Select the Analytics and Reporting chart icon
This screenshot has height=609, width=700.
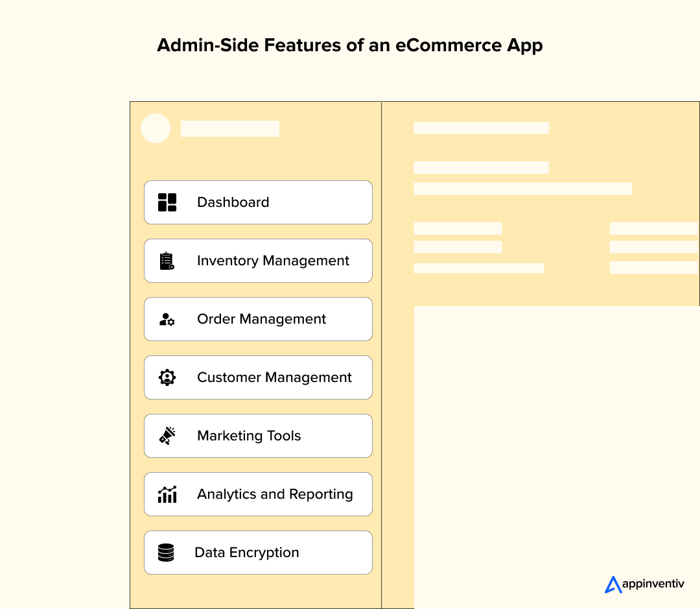pos(167,494)
